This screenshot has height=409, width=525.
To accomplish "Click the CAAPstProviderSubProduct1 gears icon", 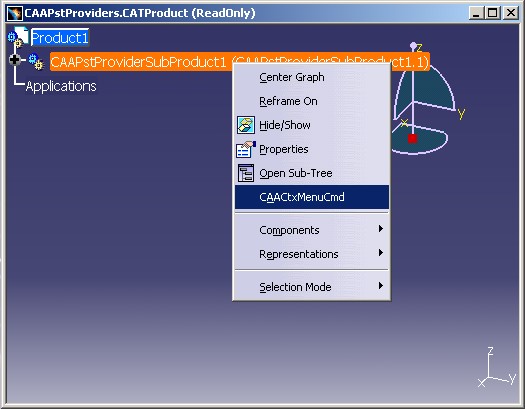I will [36, 62].
